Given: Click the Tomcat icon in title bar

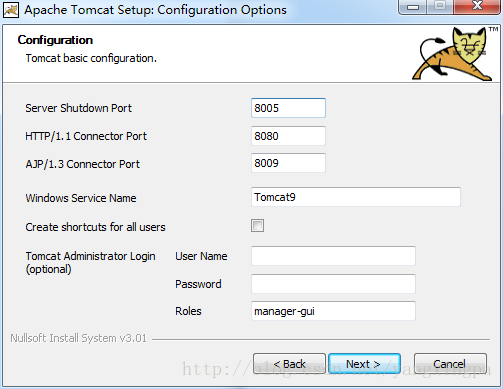Looking at the screenshot, I should [x=11, y=10].
